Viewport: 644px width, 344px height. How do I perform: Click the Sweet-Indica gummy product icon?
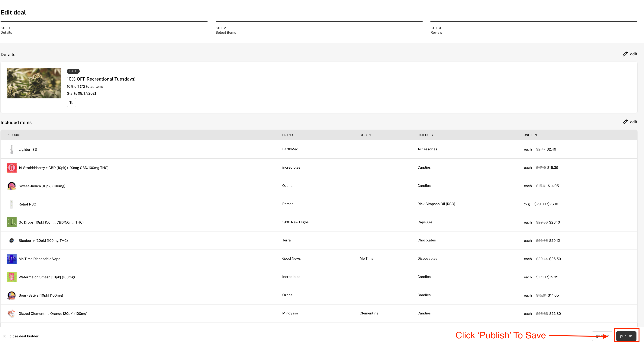[x=11, y=186]
